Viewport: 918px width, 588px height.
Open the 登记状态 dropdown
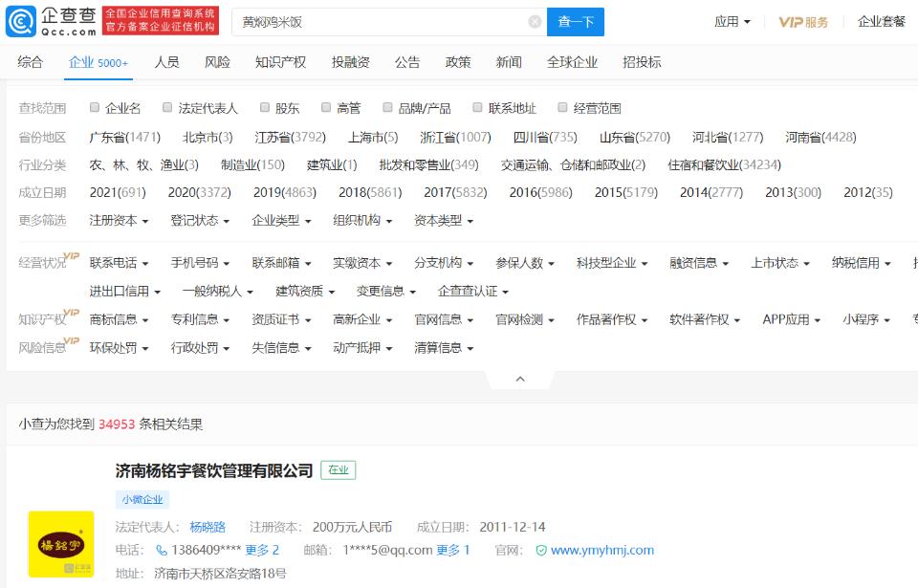(200, 220)
